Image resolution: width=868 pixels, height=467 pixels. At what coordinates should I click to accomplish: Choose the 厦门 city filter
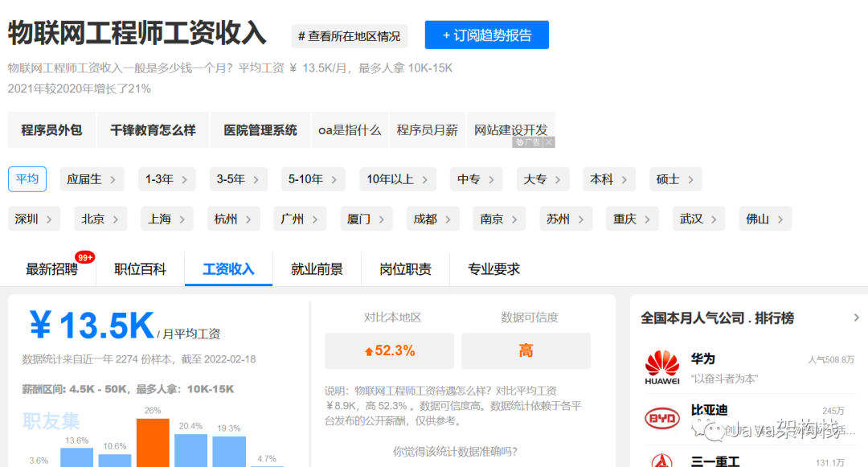(x=366, y=219)
